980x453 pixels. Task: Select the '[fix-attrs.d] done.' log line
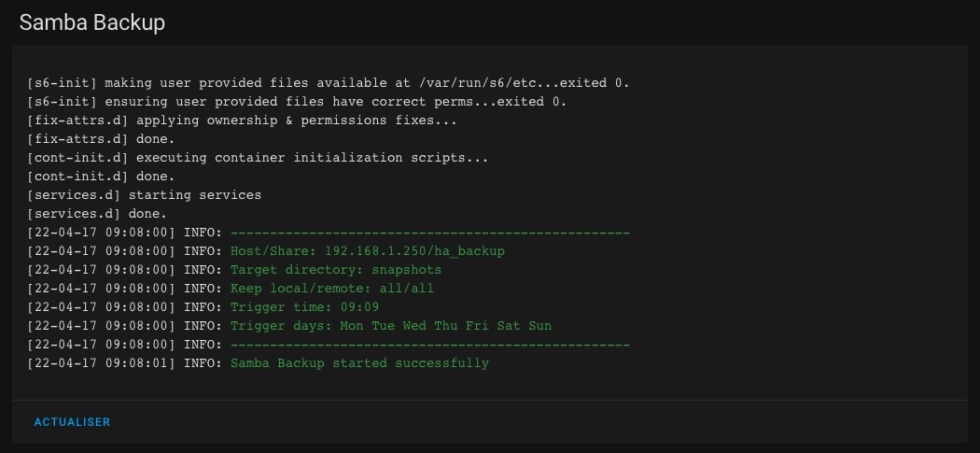point(101,139)
